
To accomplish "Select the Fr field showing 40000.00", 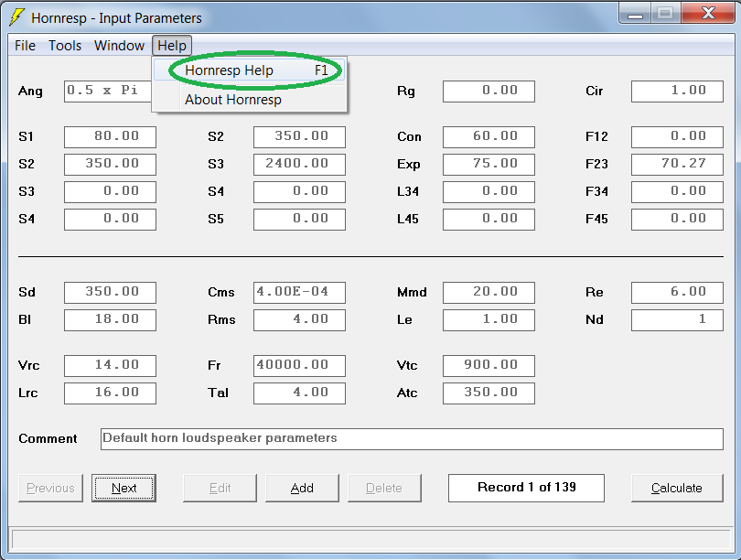I will [299, 366].
